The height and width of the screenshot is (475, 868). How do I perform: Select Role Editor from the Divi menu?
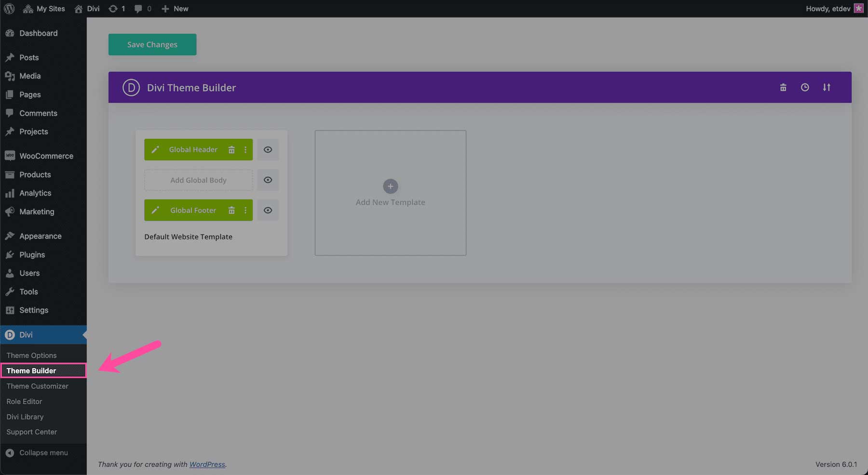tap(24, 401)
